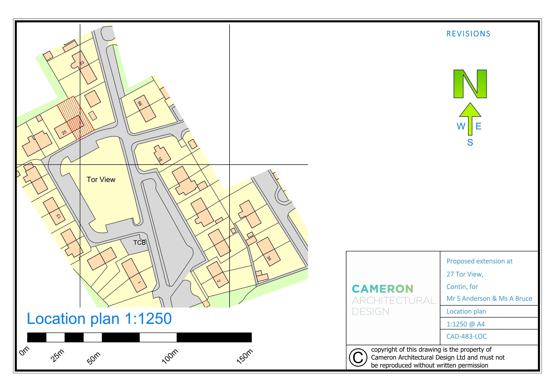Click 'Proposed extension at' text
Image resolution: width=555 pixels, height=392 pixels.
click(479, 261)
